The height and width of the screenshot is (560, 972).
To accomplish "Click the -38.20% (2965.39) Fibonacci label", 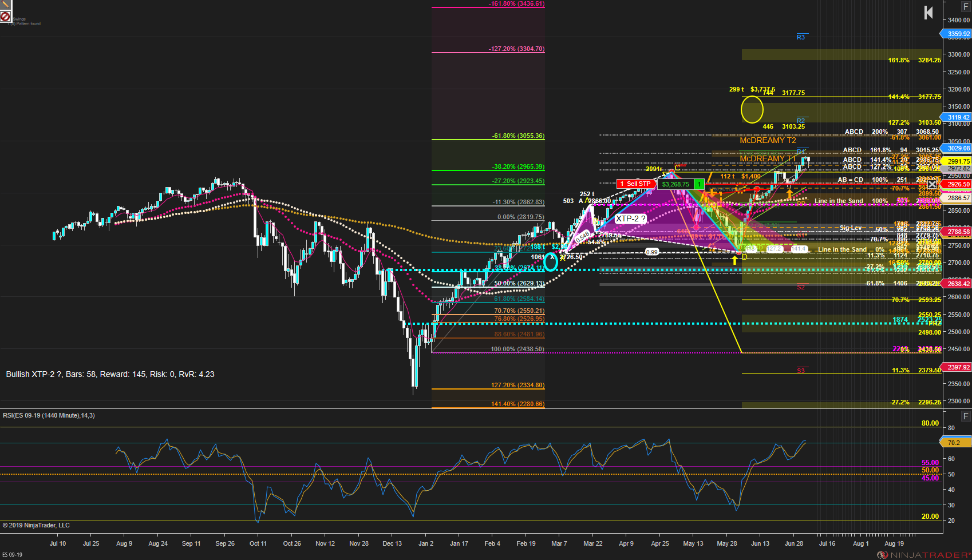I will point(518,167).
